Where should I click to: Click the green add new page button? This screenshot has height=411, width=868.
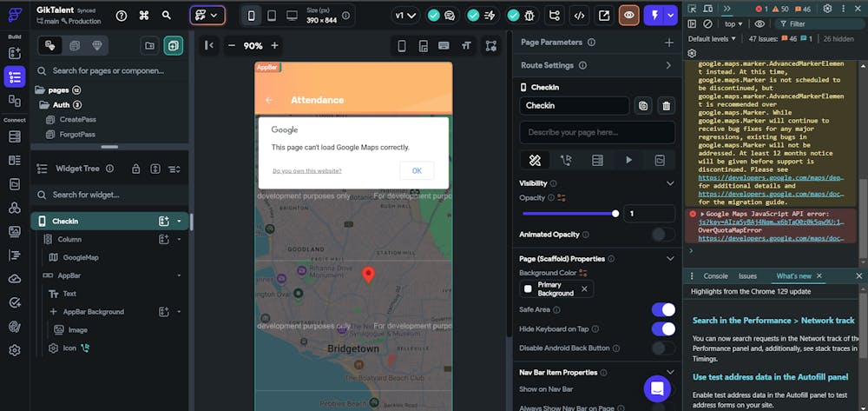174,45
